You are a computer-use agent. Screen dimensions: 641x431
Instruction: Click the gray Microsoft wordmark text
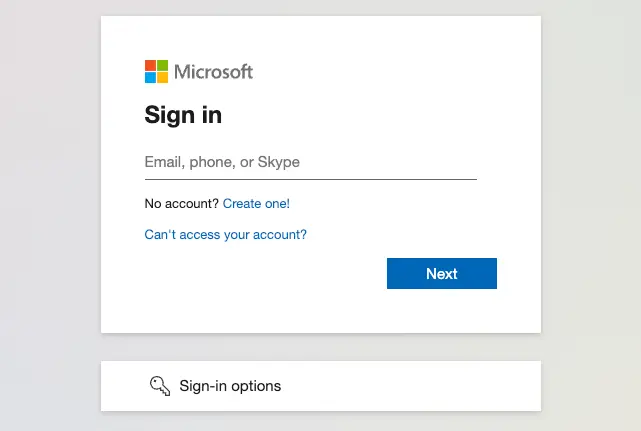tap(213, 72)
